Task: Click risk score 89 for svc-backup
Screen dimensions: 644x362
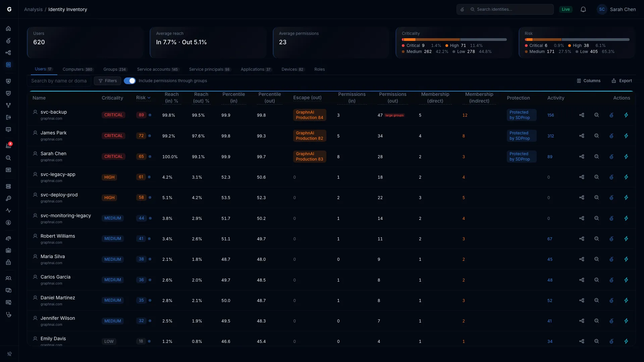Action: click(141, 115)
